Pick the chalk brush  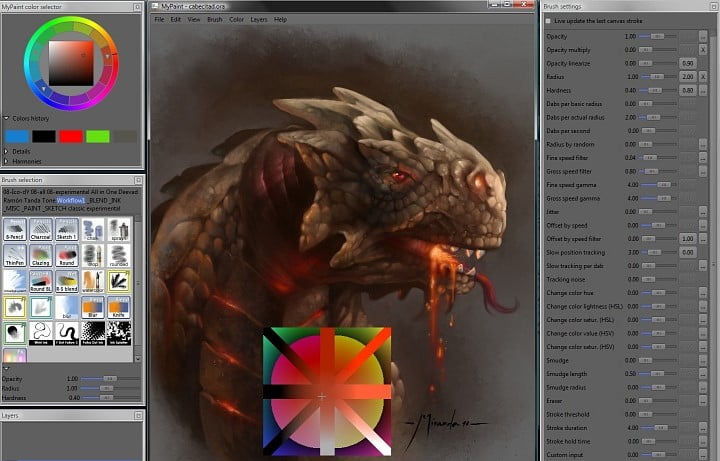point(93,230)
